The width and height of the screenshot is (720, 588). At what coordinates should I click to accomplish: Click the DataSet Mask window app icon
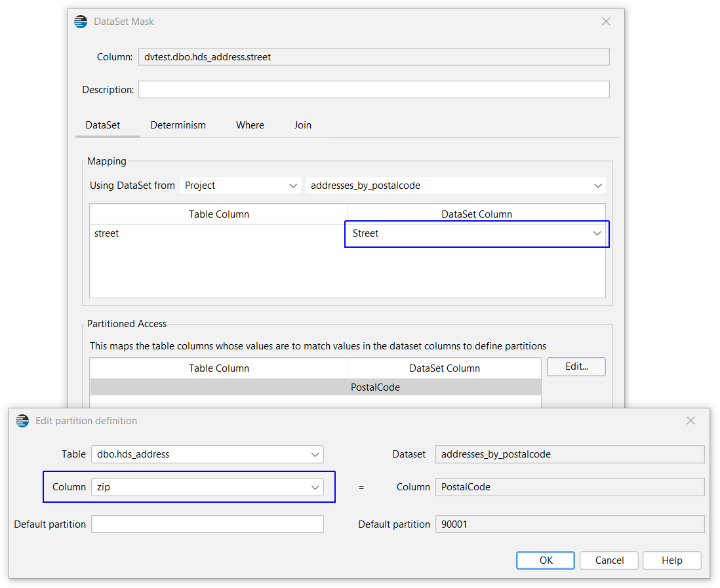81,22
